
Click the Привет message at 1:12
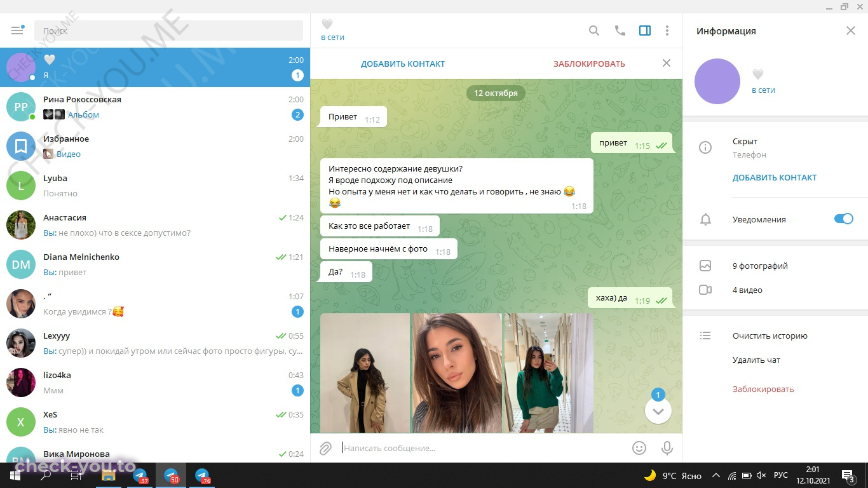point(353,117)
